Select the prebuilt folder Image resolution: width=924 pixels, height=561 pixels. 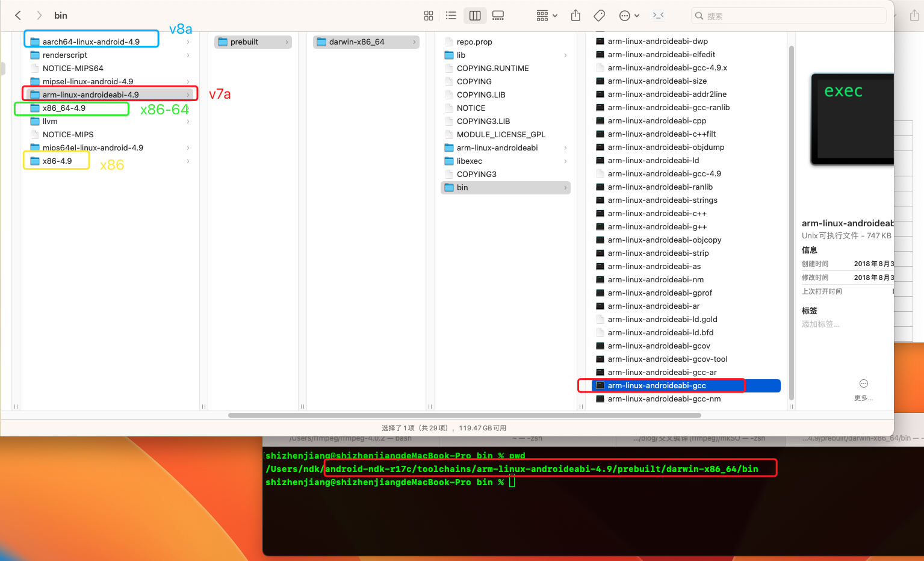click(253, 42)
